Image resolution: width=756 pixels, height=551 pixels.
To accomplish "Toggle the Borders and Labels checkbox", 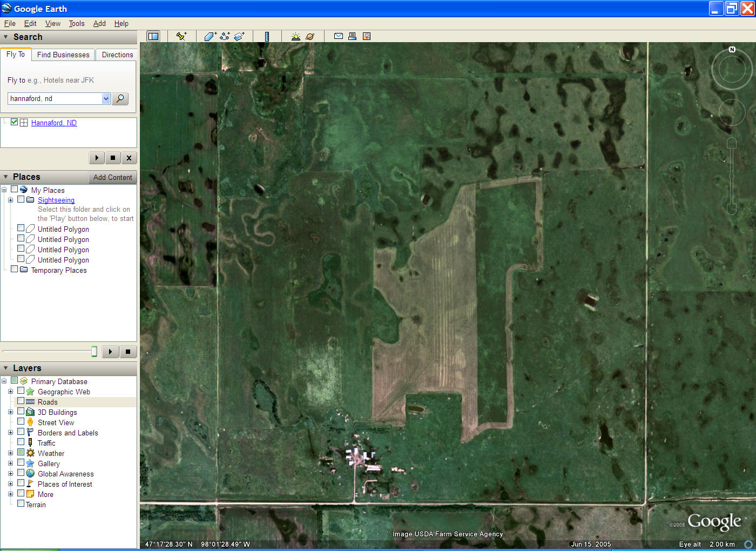I will tap(21, 432).
